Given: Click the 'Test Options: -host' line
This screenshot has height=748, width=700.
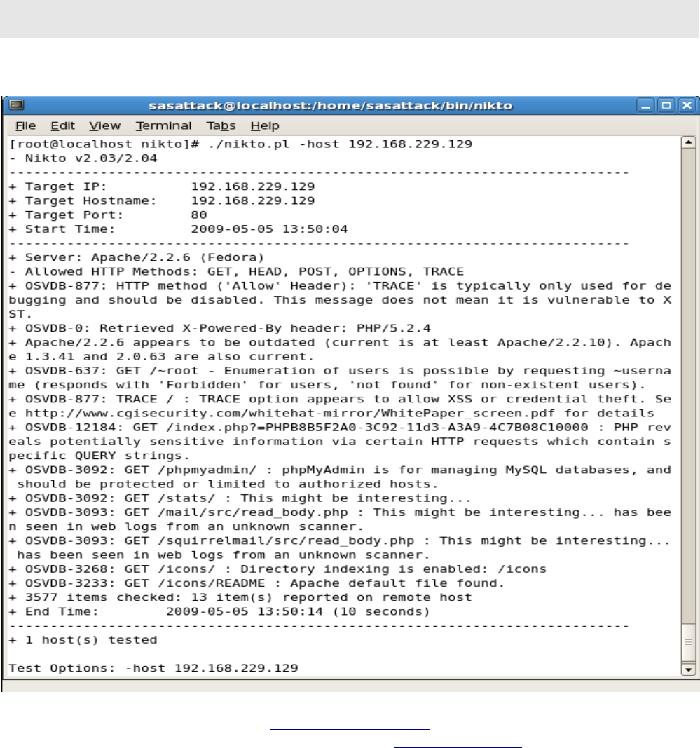Looking at the screenshot, I should pos(153,668).
